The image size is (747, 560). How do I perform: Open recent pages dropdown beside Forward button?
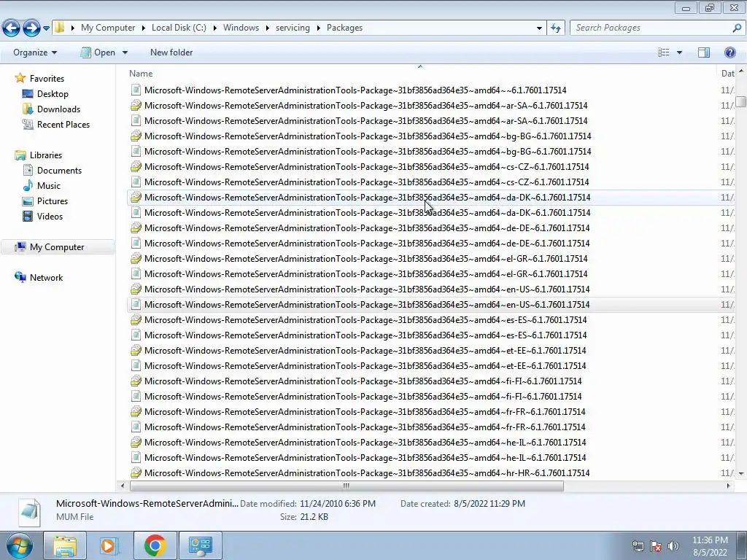46,28
